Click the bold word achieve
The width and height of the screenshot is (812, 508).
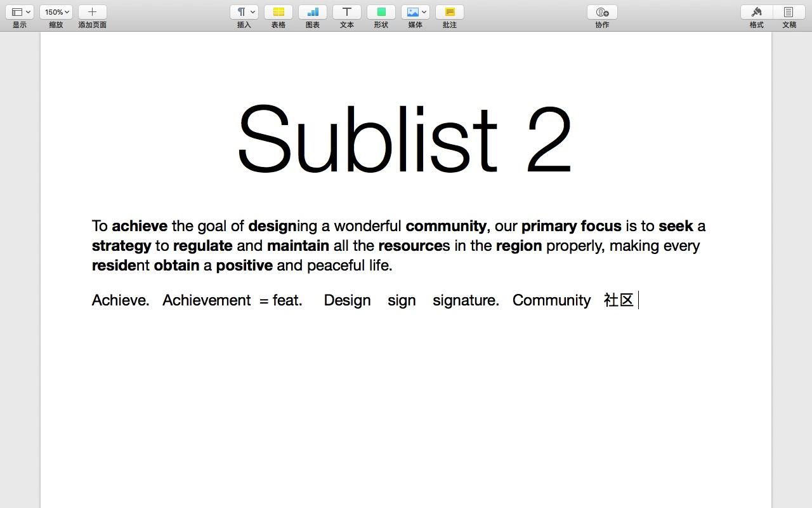point(140,226)
